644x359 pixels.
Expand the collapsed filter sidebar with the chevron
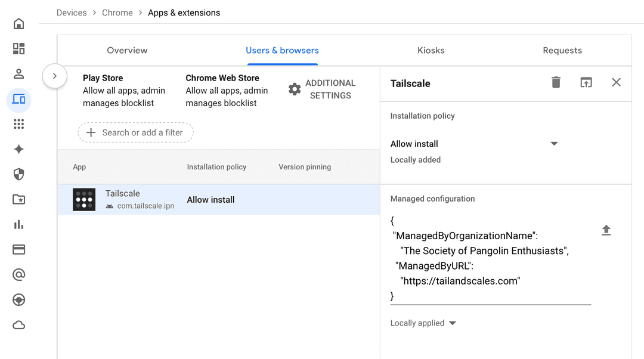point(54,76)
